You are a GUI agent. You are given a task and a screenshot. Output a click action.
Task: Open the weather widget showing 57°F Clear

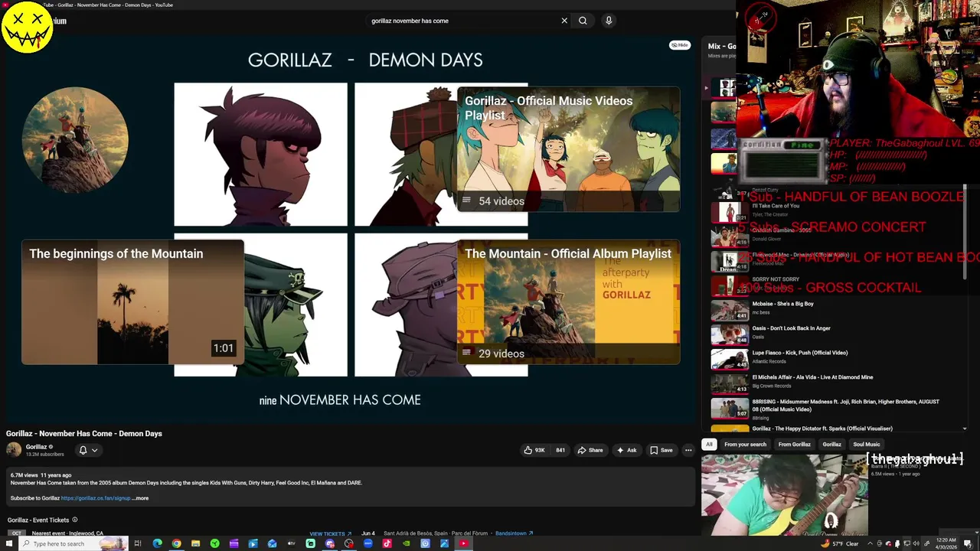pyautogui.click(x=841, y=543)
